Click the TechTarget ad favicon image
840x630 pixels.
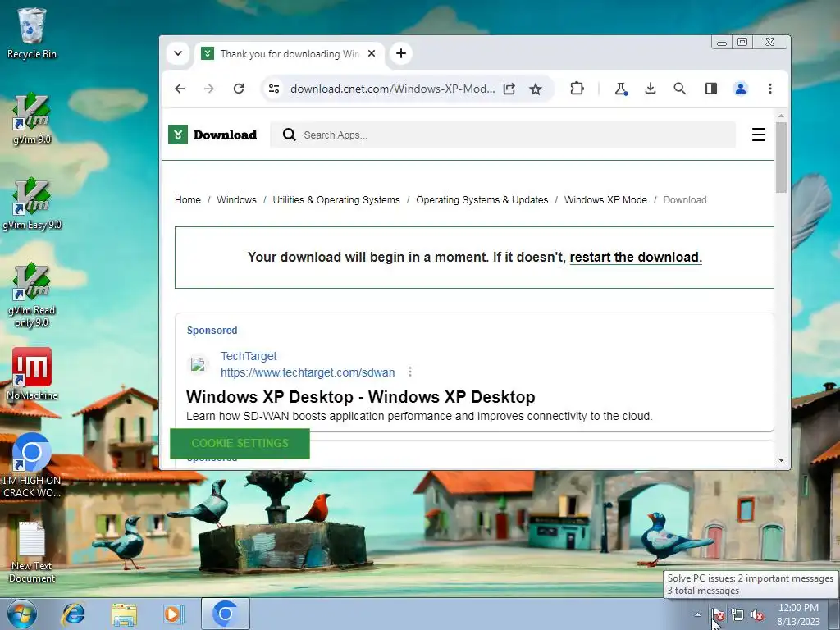pos(198,365)
